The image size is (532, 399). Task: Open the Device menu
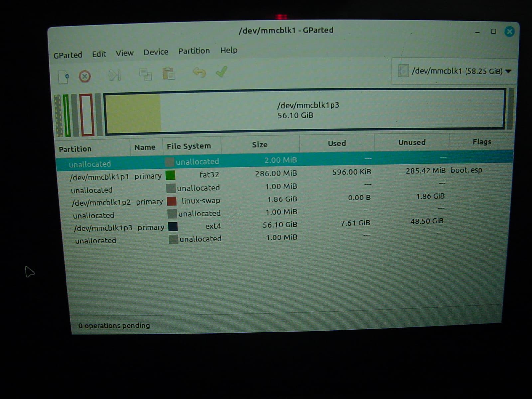[x=156, y=52]
